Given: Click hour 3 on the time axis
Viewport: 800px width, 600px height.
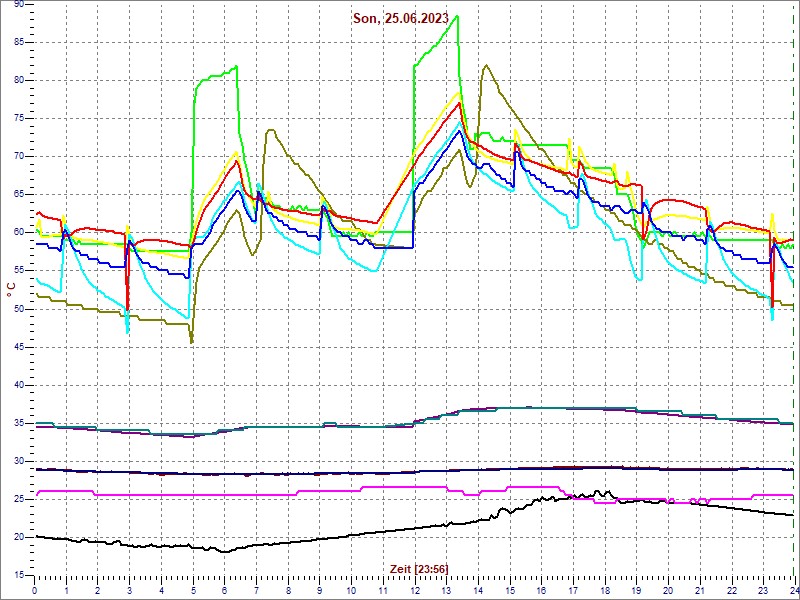Looking at the screenshot, I should click(x=130, y=590).
